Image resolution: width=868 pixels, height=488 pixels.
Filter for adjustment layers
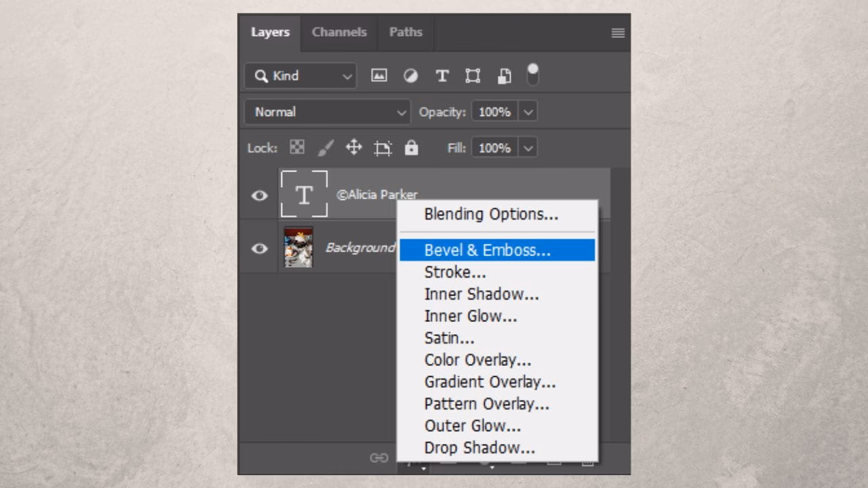tap(410, 75)
